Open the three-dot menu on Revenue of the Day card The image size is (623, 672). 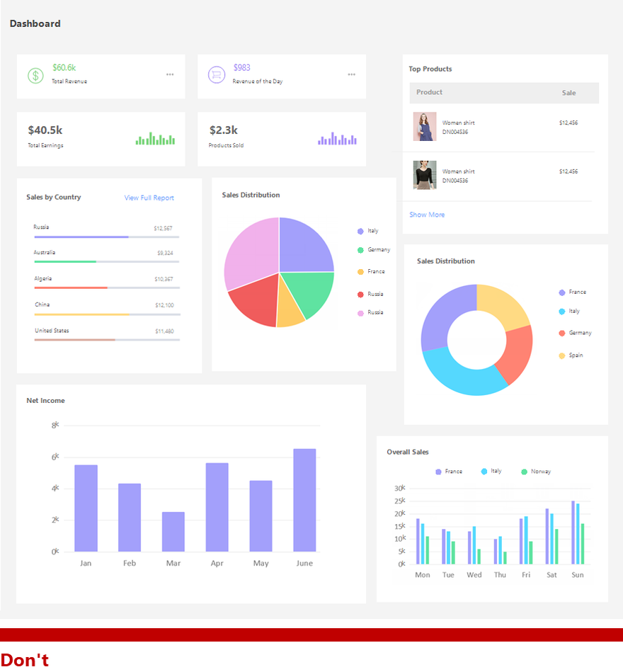point(351,74)
